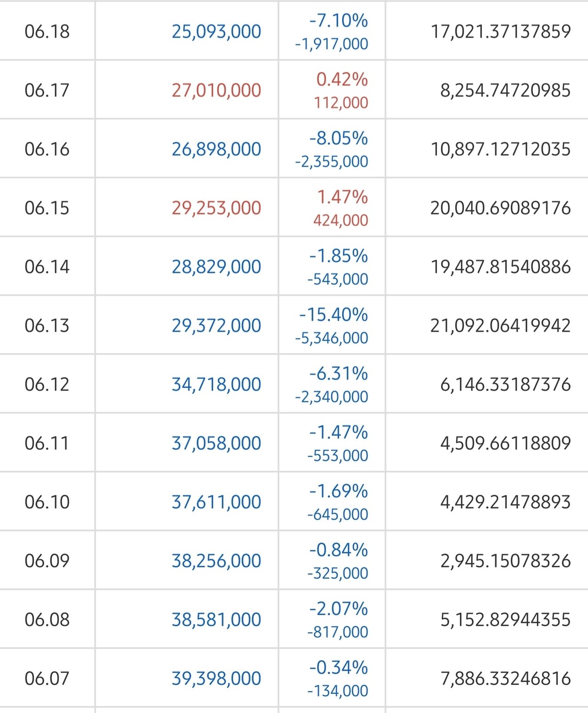This screenshot has height=713, width=588.
Task: Select volume 20,040.69089176
Action: pos(500,208)
